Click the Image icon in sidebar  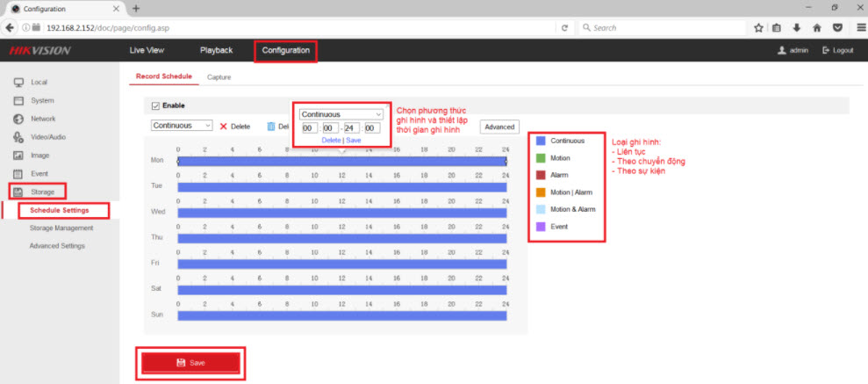18,156
